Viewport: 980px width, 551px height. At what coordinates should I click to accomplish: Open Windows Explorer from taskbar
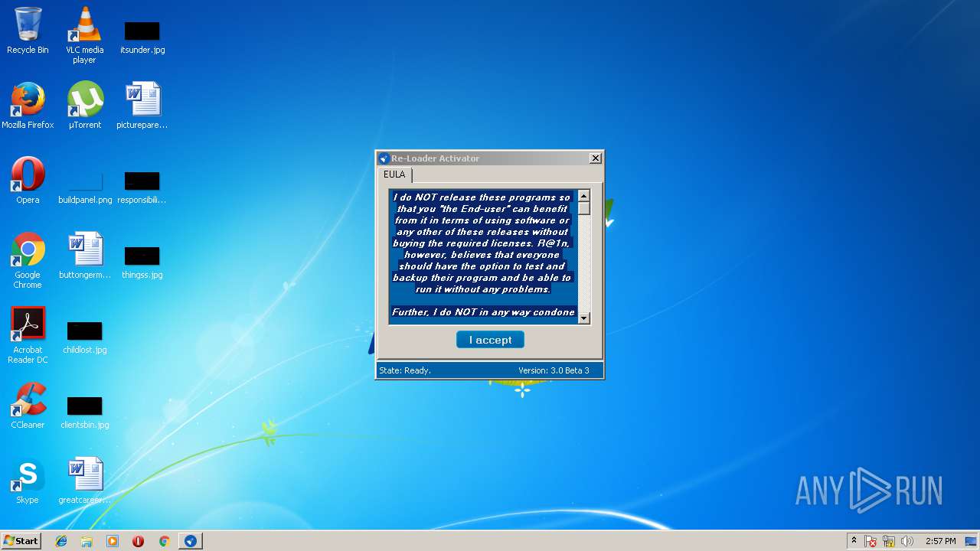[87, 541]
